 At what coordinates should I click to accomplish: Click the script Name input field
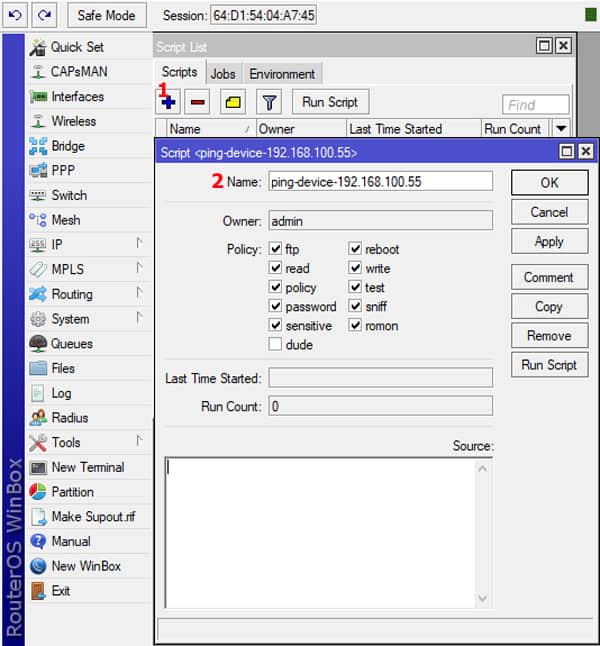pyautogui.click(x=379, y=181)
